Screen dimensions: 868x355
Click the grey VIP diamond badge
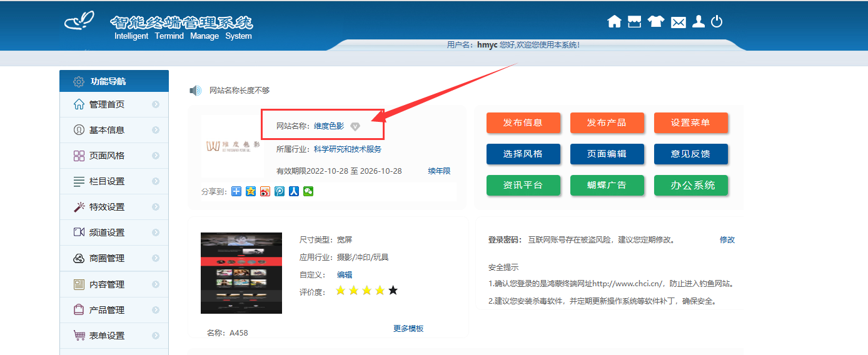click(355, 126)
